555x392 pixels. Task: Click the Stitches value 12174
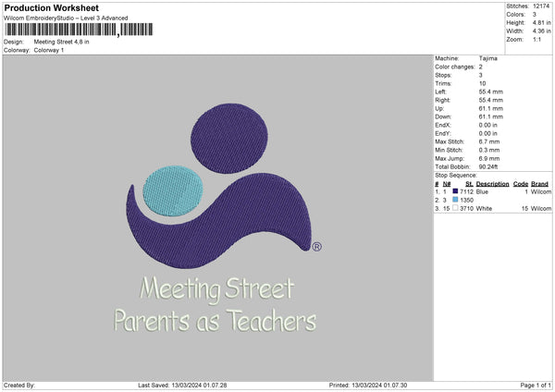(541, 6)
